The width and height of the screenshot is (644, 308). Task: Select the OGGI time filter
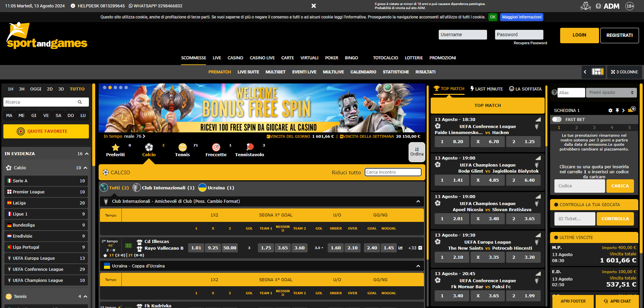tap(36, 89)
